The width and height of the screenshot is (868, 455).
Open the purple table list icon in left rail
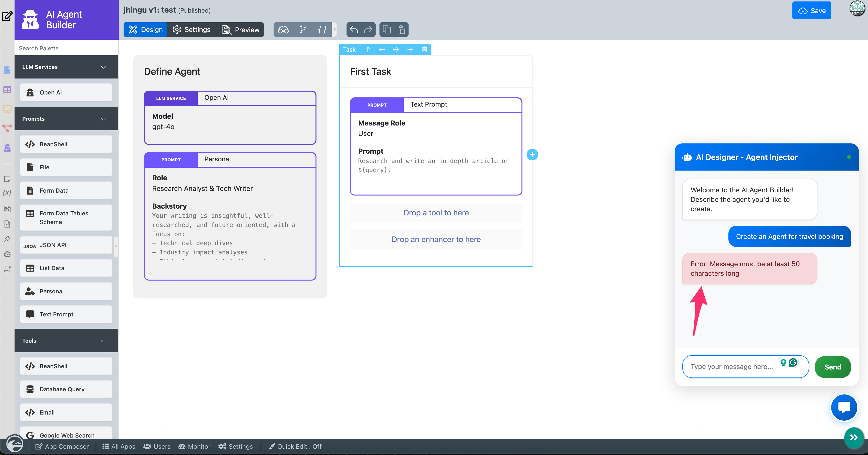coord(7,90)
